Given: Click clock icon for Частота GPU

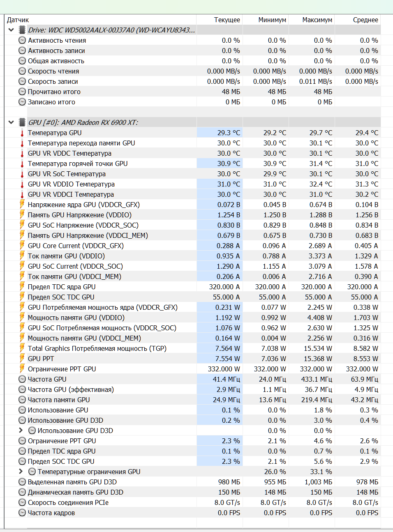Looking at the screenshot, I should pos(22,379).
